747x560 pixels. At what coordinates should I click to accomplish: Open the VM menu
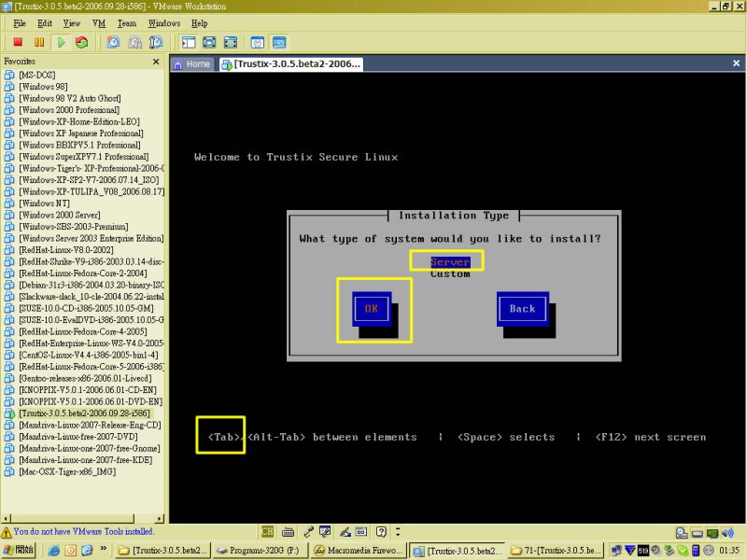pos(99,22)
